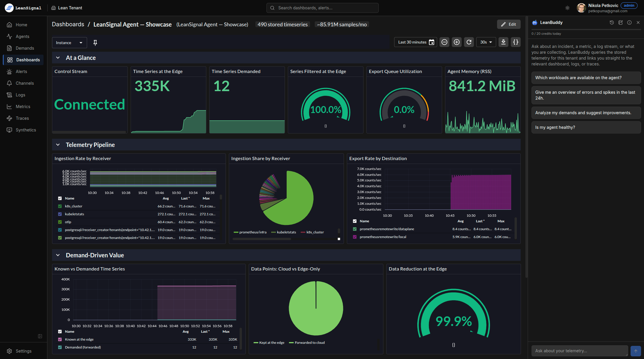644x359 pixels.
Task: Toggle prometheusremotewrite/dataplane checkbox
Action: point(355,229)
